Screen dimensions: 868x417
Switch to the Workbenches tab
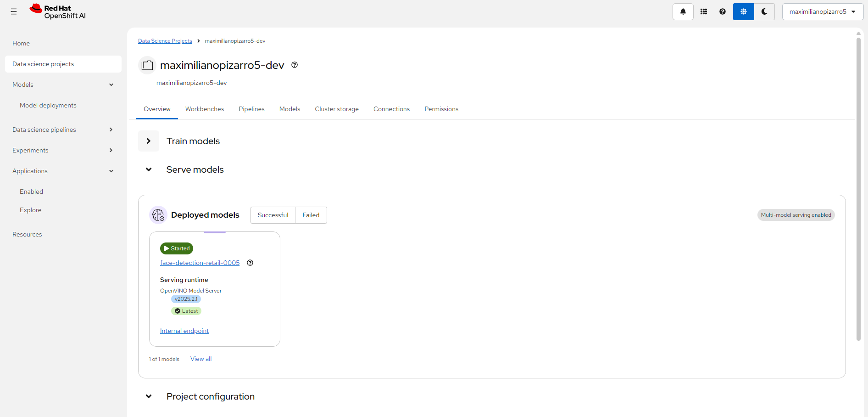coord(205,109)
